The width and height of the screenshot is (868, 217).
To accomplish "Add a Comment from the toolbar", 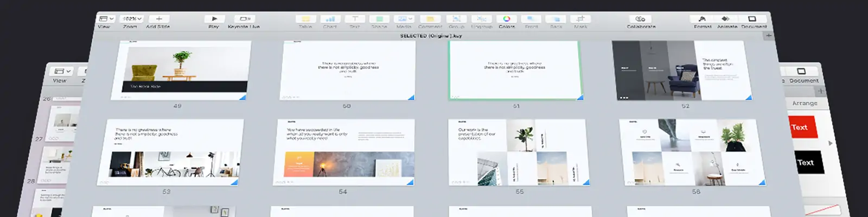I will (x=430, y=19).
